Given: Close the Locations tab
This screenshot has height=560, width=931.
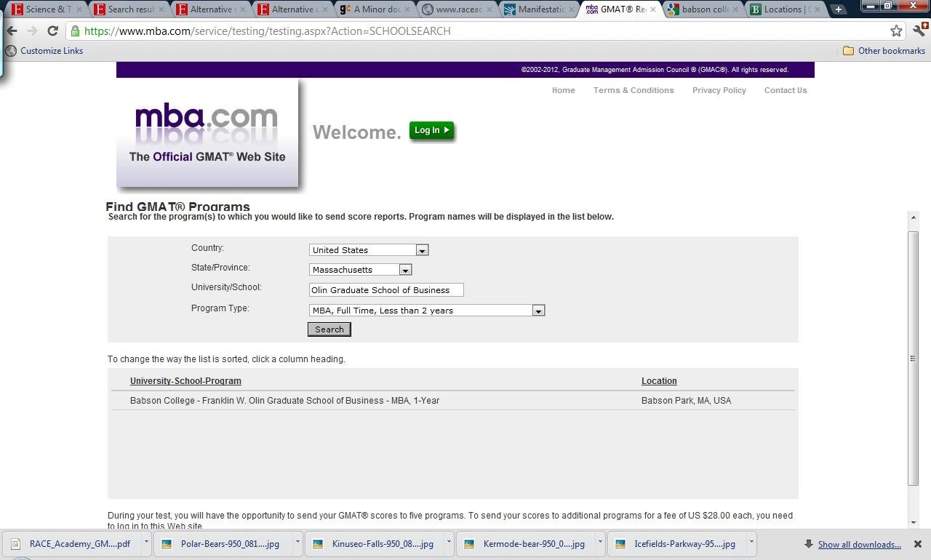Looking at the screenshot, I should (817, 9).
